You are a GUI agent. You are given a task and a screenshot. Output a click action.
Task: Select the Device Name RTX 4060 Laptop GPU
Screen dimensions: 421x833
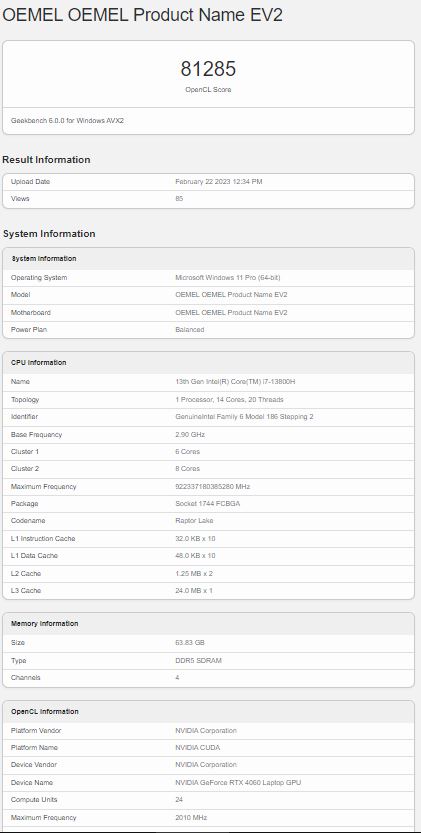pos(238,783)
